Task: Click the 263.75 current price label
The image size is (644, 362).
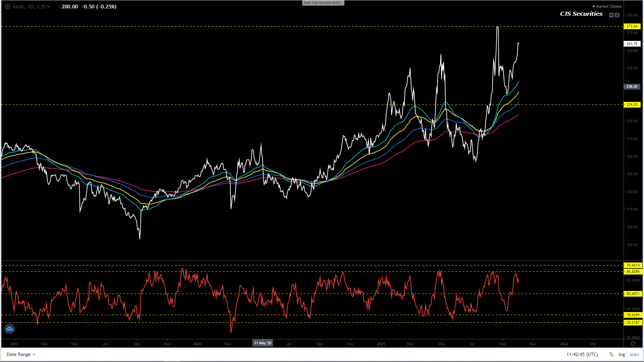Action: coord(632,44)
